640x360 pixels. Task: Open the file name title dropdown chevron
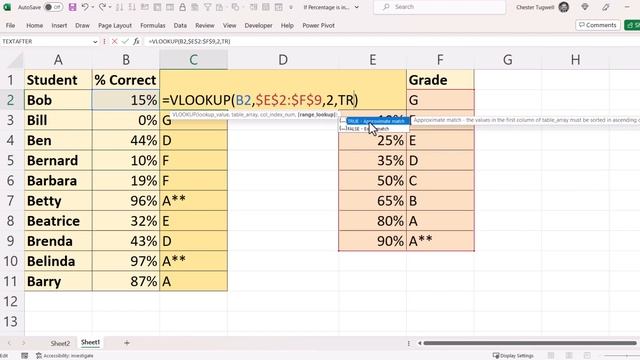(x=357, y=7)
